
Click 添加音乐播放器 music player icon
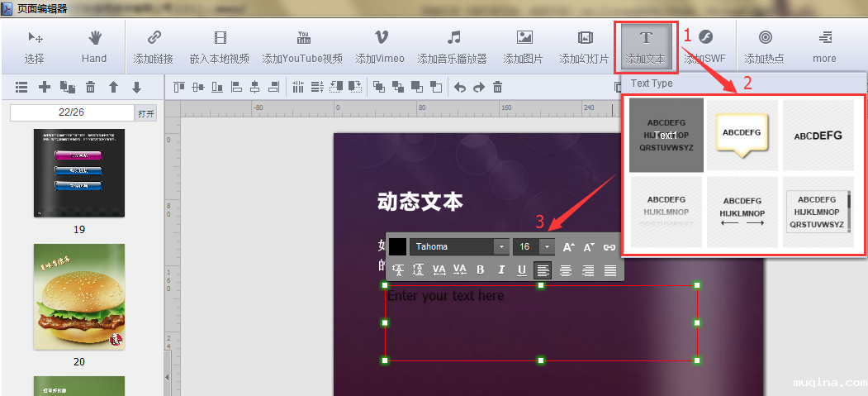pos(452,47)
